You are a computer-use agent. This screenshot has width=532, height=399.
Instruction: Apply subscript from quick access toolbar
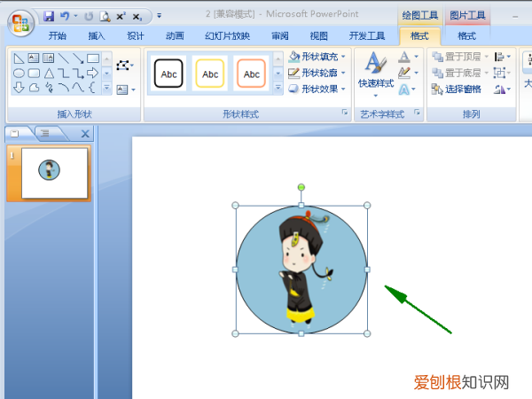[137, 17]
